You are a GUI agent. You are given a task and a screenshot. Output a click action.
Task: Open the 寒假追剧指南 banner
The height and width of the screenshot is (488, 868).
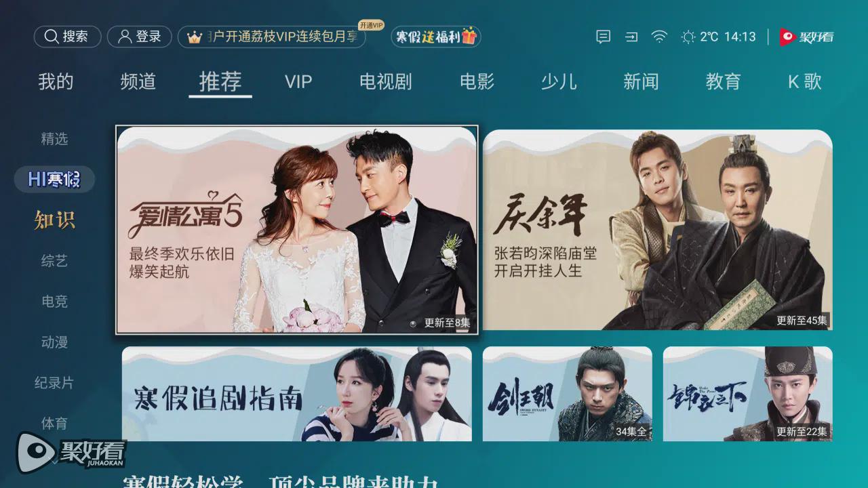click(297, 394)
